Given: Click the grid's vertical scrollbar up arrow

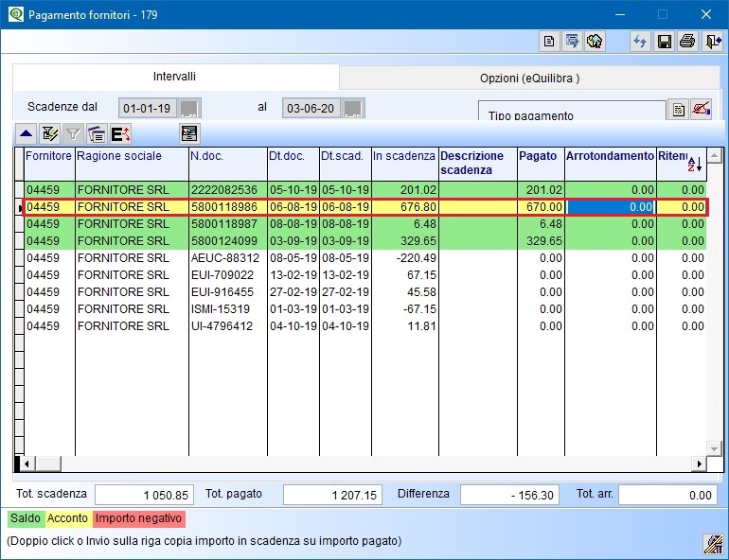Looking at the screenshot, I should (714, 155).
